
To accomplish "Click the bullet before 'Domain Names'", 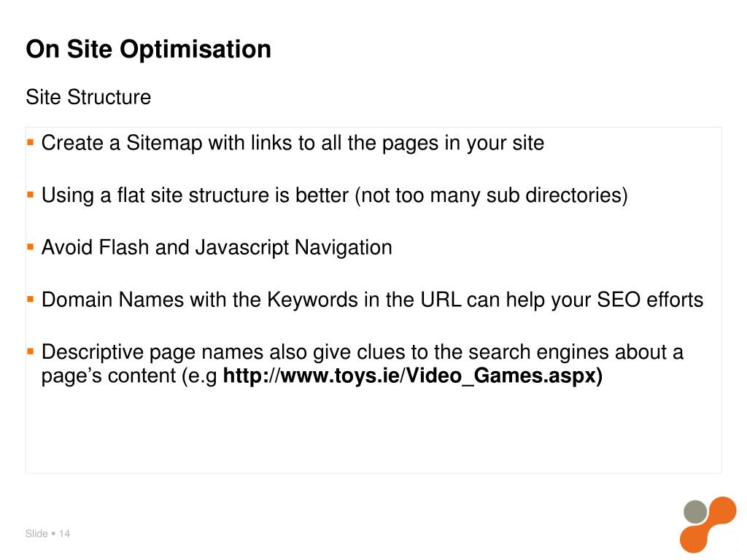I will (x=31, y=300).
